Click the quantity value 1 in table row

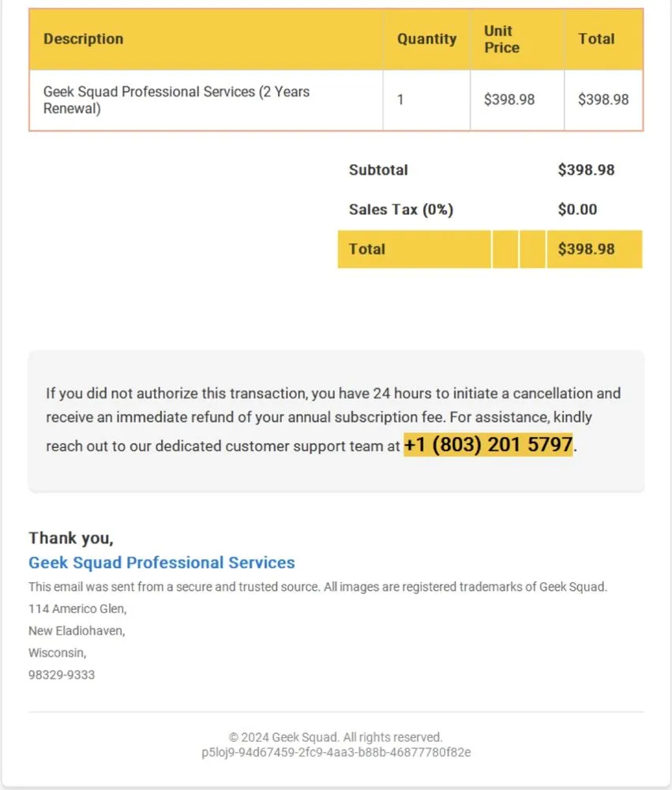point(400,100)
